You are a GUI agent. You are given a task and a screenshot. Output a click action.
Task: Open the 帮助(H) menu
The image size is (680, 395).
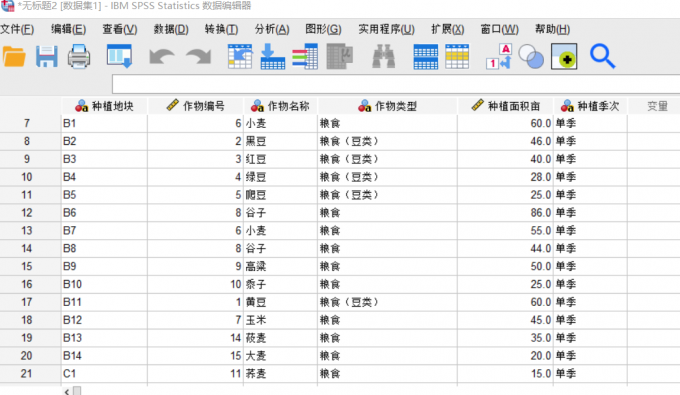click(552, 29)
